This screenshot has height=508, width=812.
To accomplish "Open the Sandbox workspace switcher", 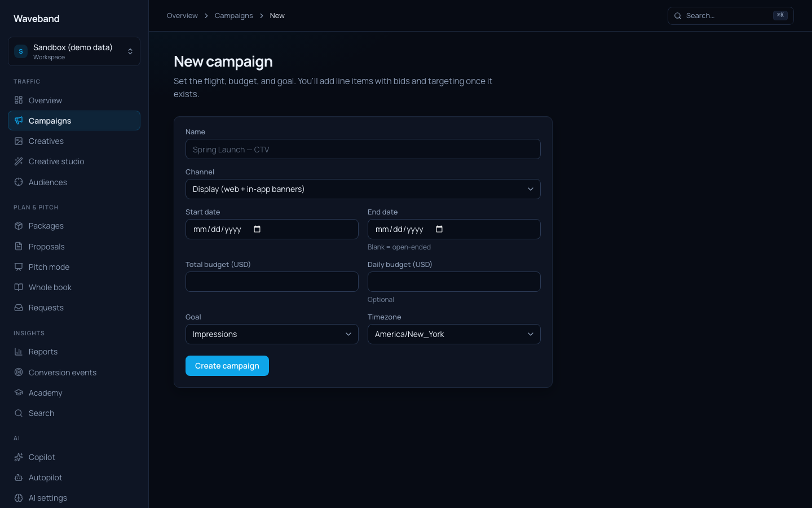I will pos(74,51).
